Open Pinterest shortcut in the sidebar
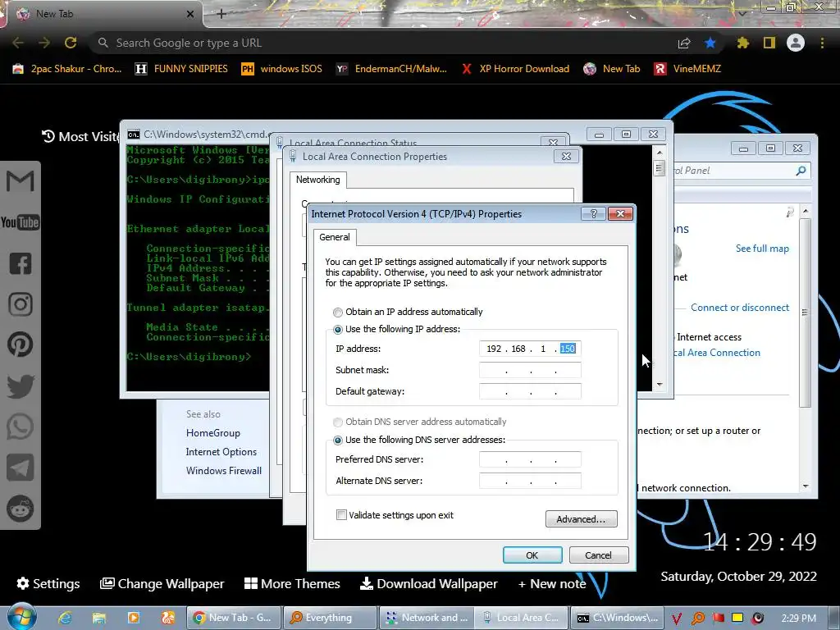This screenshot has width=840, height=630. click(x=21, y=345)
